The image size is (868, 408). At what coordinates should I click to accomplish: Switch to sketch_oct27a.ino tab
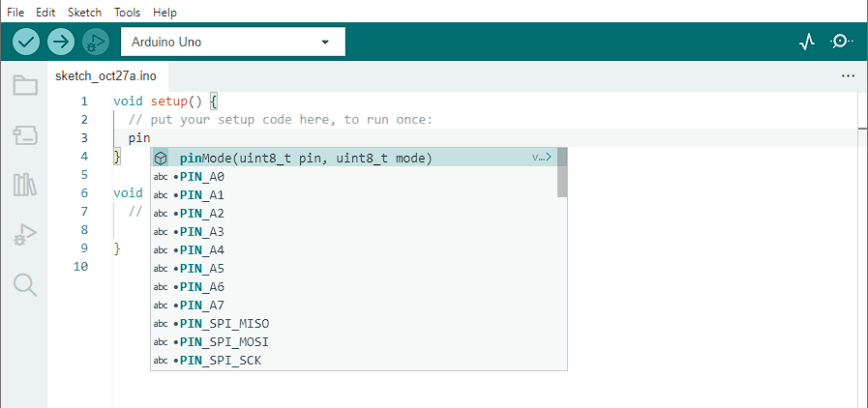[105, 76]
